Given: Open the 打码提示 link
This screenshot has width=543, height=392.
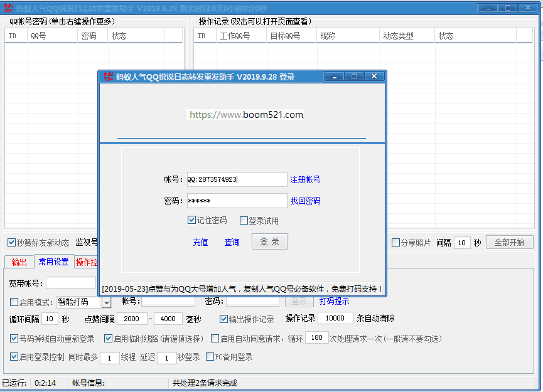Looking at the screenshot, I should click(334, 301).
